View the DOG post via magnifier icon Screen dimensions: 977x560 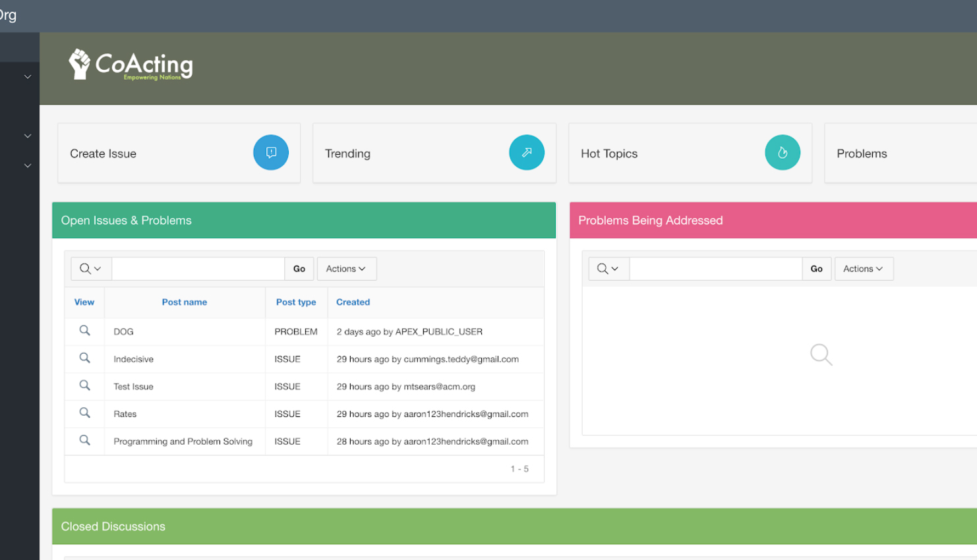point(84,331)
